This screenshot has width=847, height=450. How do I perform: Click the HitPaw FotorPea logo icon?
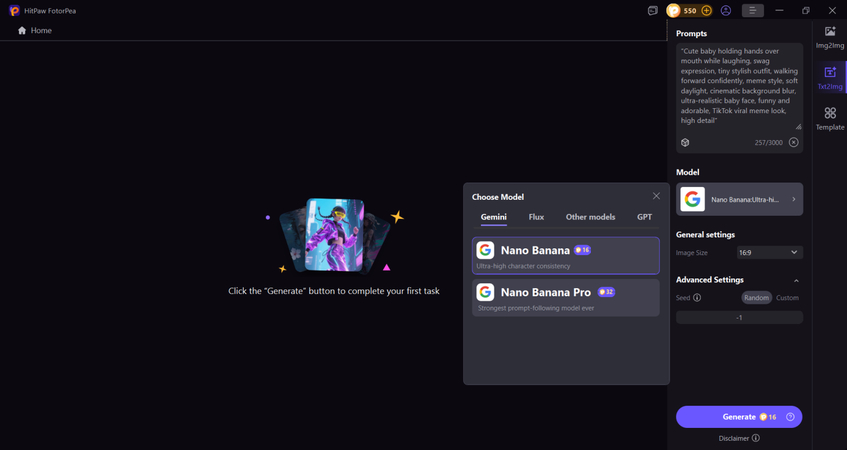(x=14, y=10)
